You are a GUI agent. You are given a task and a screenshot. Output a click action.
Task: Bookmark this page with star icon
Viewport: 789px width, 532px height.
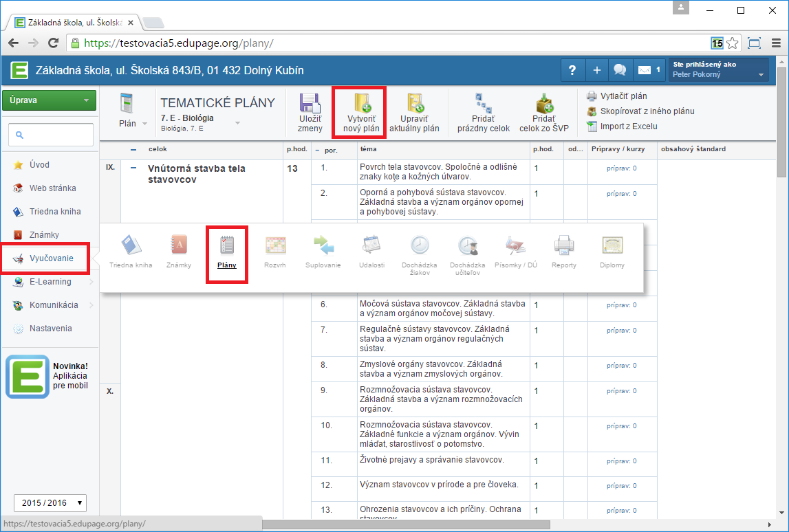pyautogui.click(x=733, y=43)
